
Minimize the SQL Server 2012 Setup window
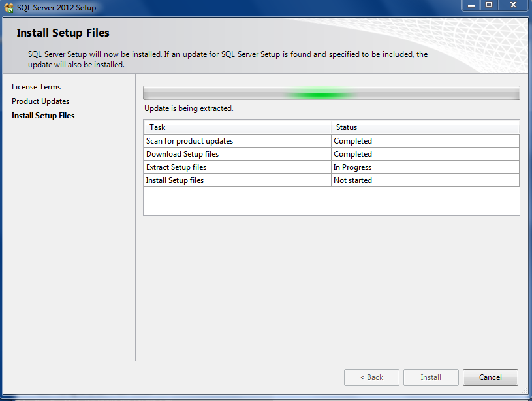coord(471,5)
